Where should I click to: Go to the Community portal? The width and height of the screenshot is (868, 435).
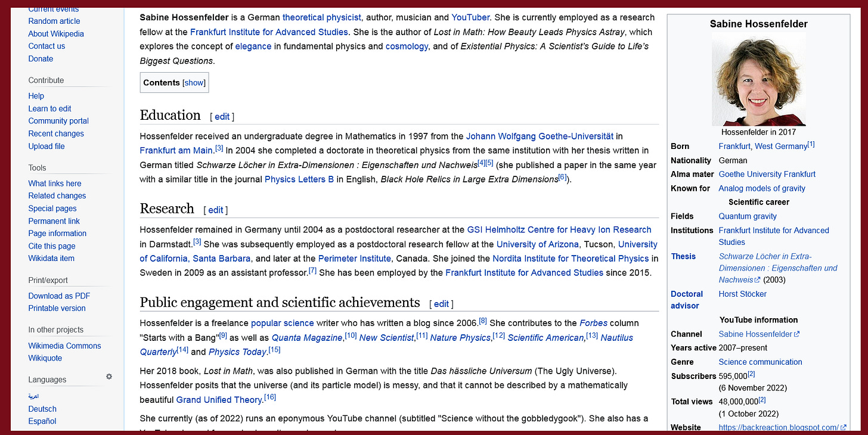click(x=58, y=121)
